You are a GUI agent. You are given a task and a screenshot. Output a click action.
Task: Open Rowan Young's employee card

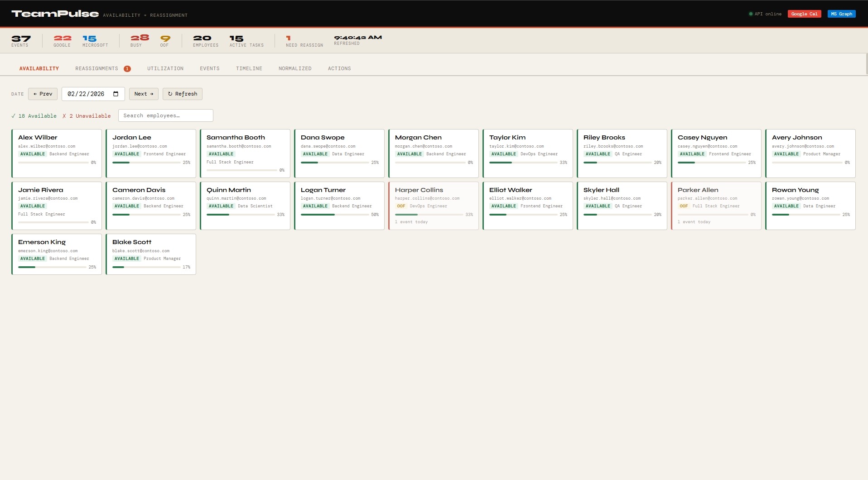click(x=810, y=206)
